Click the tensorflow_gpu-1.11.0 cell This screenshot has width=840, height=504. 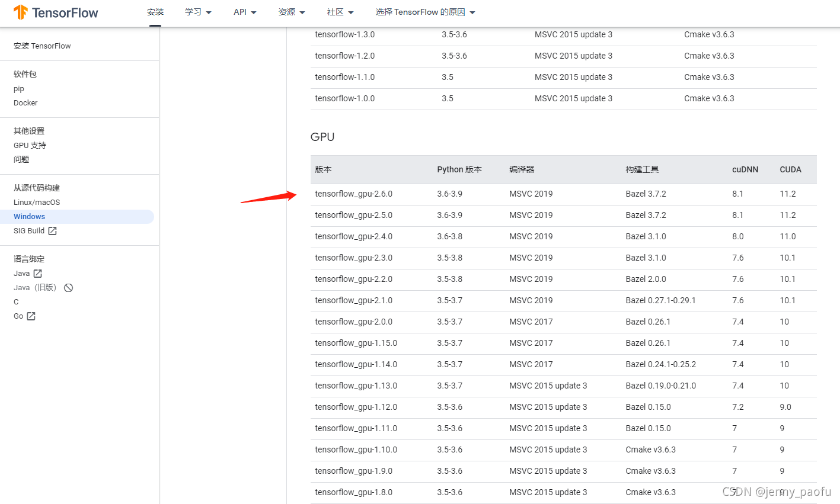point(356,428)
